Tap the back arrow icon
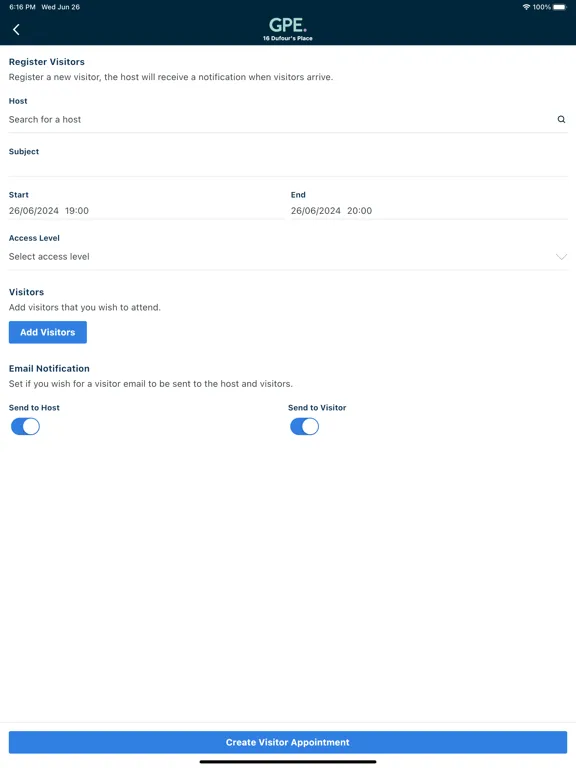This screenshot has height=768, width=576. click(x=16, y=30)
